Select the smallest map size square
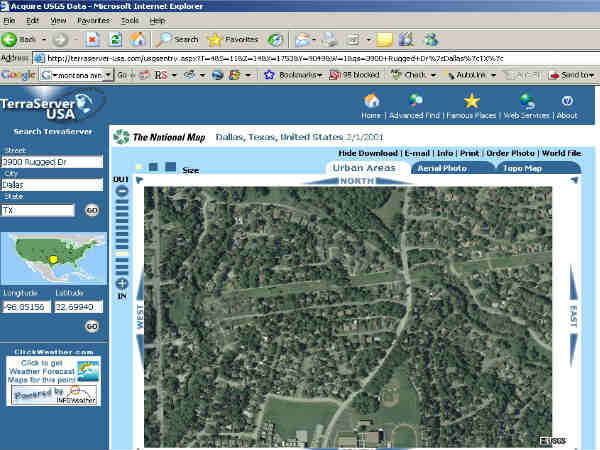Image resolution: width=600 pixels, height=450 pixels. point(138,168)
